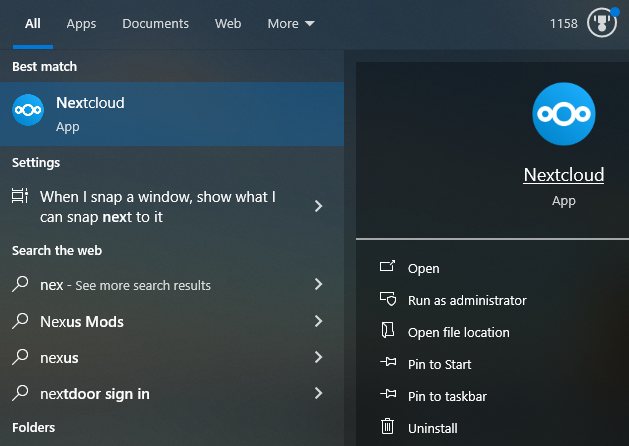
Task: Expand the nexus suggestion chevron
Action: coord(319,357)
